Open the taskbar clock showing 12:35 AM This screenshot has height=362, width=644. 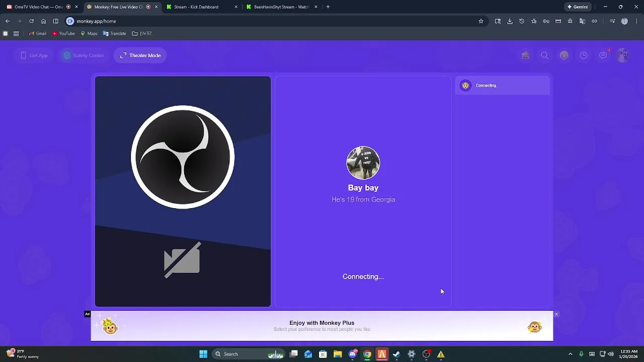[629, 354]
